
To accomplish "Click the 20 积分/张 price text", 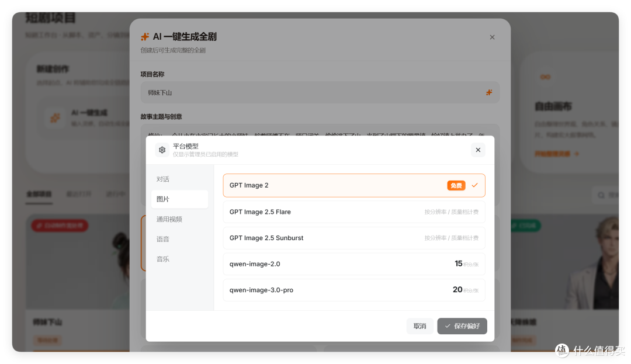I will pos(466,290).
